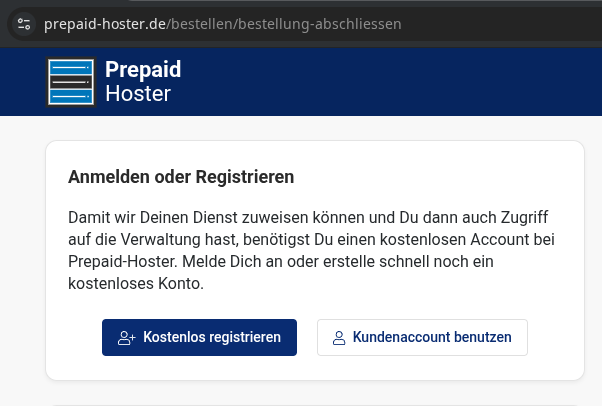
Task: Click the paragraph starting 'Damit wir Deinen Dienst'
Action: click(x=311, y=250)
